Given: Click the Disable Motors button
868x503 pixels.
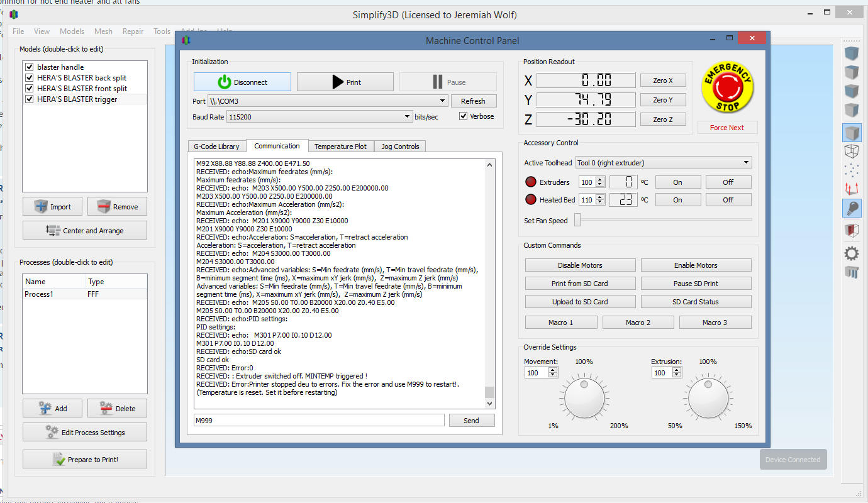Looking at the screenshot, I should [579, 265].
